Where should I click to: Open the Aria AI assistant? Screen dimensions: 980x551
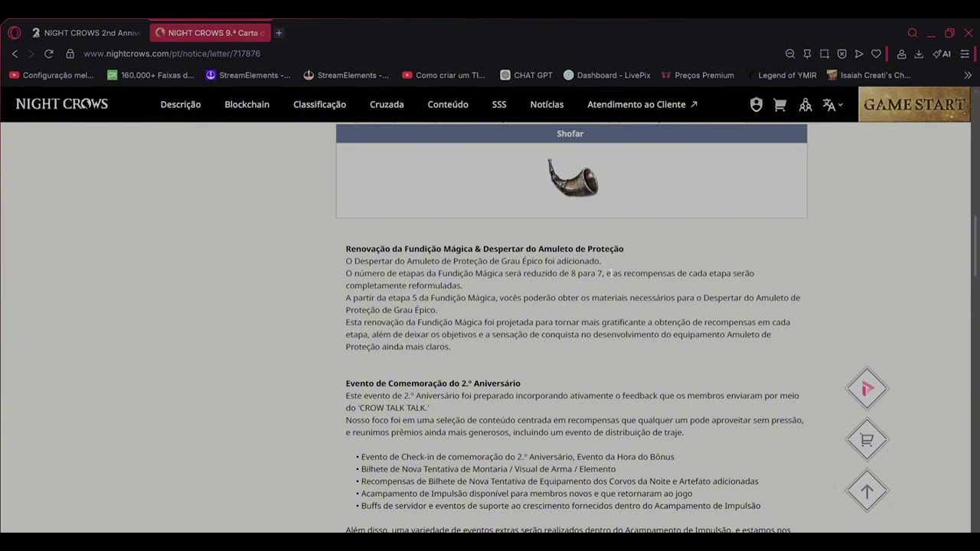coord(942,54)
